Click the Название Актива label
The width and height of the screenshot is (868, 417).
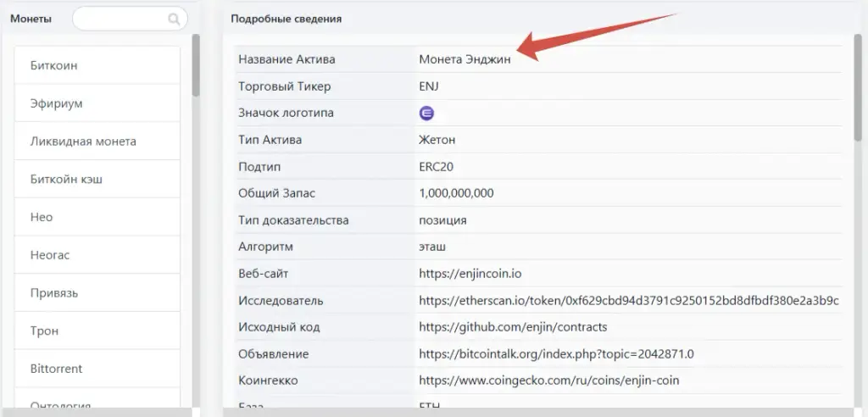click(287, 59)
